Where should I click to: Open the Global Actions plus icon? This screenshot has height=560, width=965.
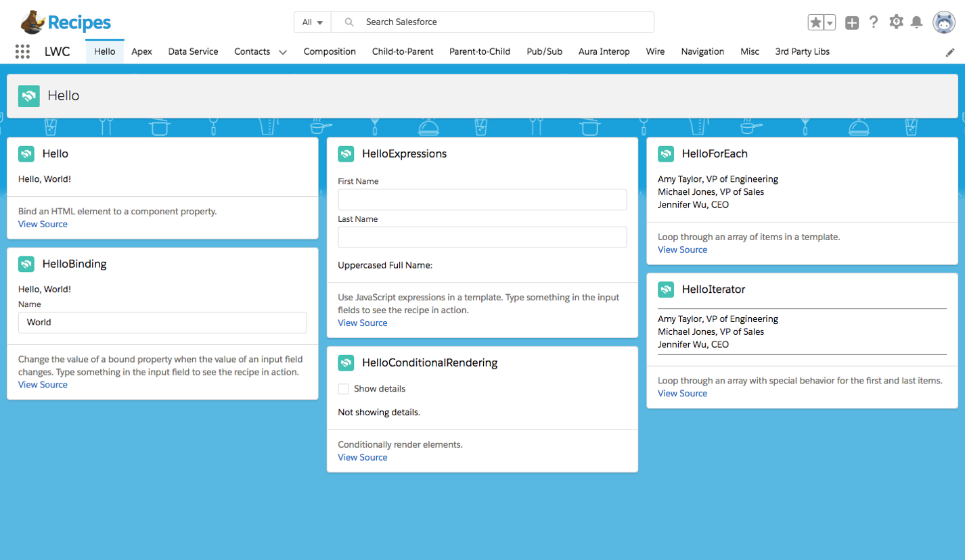852,22
